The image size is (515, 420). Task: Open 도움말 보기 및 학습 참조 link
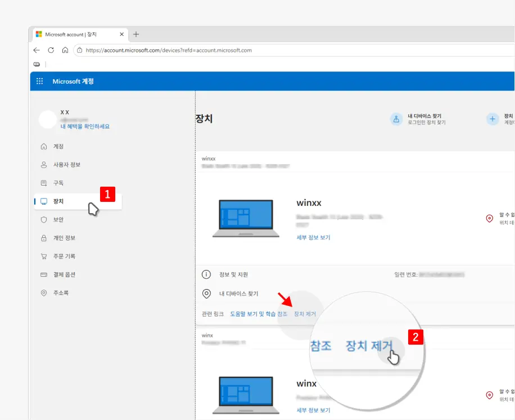point(259,314)
